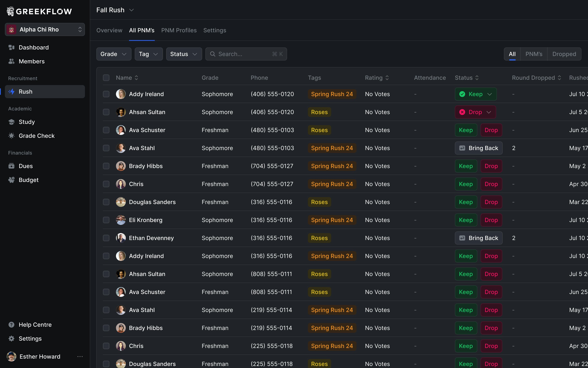The width and height of the screenshot is (588, 368).
Task: Click the search magnifier icon
Action: click(213, 54)
